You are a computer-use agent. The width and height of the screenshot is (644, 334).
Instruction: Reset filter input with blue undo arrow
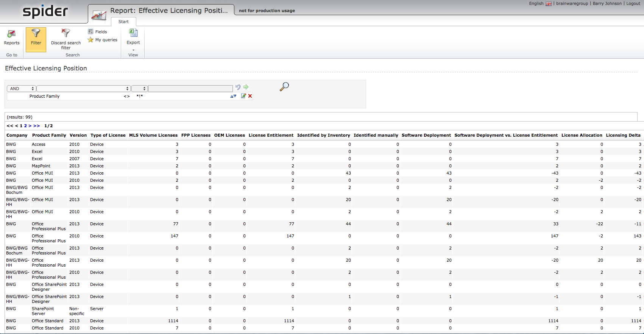tap(238, 87)
